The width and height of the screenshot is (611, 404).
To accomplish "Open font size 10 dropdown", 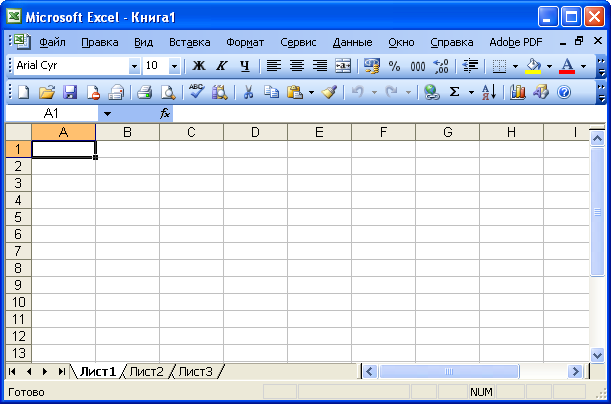I will pos(174,66).
